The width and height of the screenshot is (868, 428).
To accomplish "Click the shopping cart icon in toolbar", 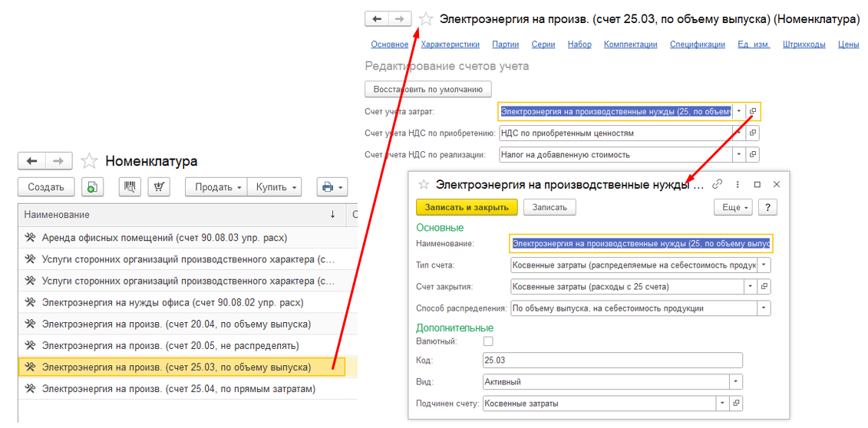I will tap(159, 187).
